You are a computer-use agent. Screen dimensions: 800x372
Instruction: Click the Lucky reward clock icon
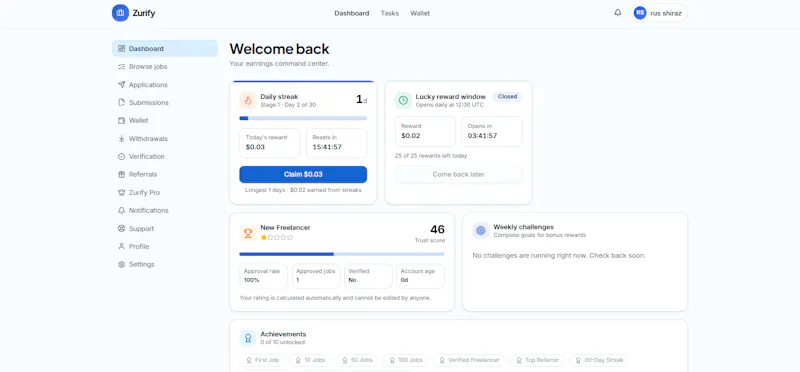pos(403,101)
